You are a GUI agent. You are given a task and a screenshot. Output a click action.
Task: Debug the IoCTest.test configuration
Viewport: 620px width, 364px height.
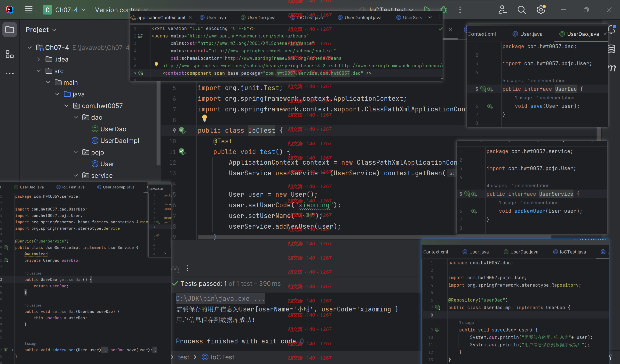pos(444,10)
